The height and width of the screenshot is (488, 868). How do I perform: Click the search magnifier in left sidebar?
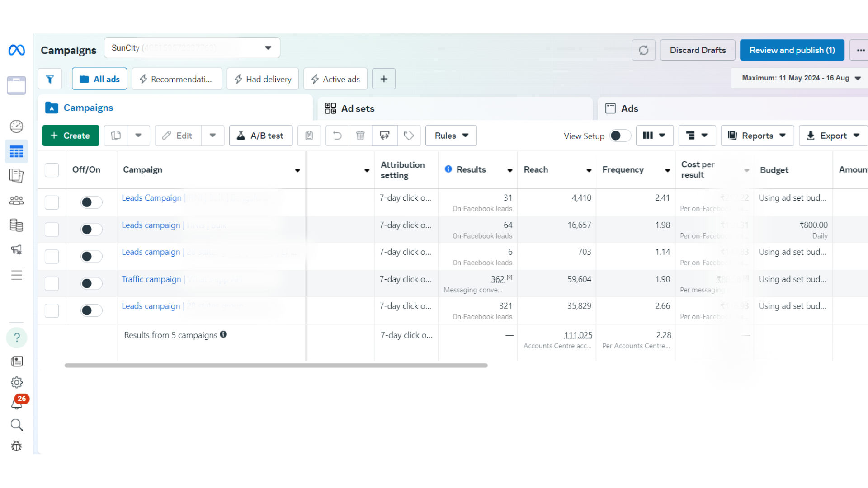pyautogui.click(x=17, y=425)
